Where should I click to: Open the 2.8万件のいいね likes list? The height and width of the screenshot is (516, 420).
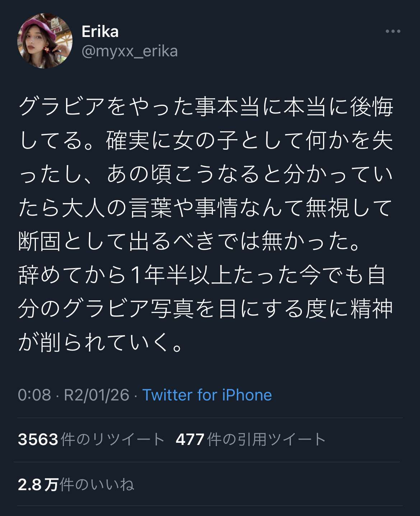(76, 485)
